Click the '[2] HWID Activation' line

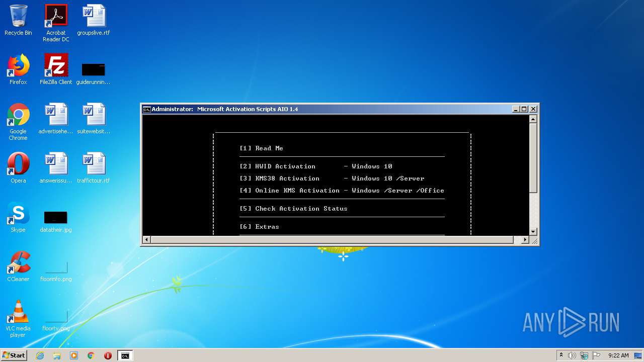(316, 166)
